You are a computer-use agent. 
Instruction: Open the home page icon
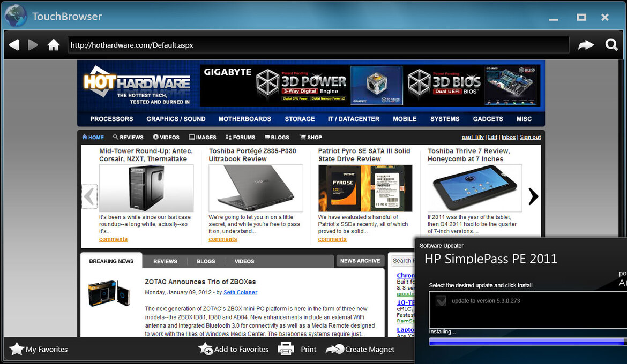(54, 45)
